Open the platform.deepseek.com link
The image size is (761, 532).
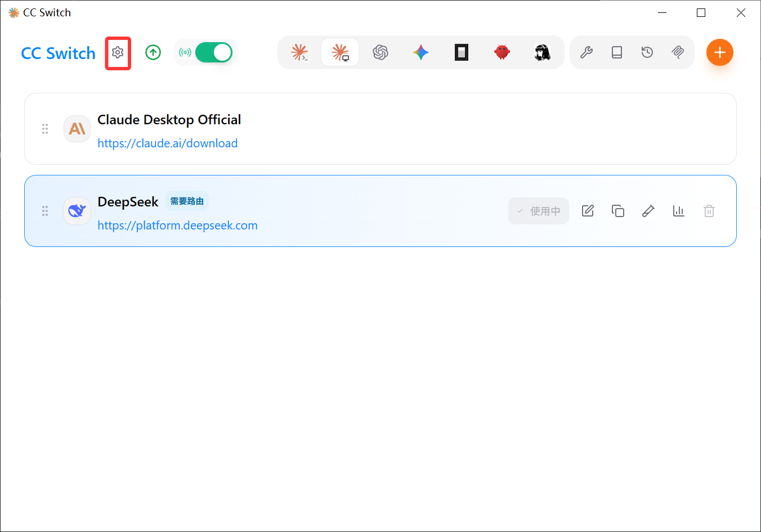point(178,226)
